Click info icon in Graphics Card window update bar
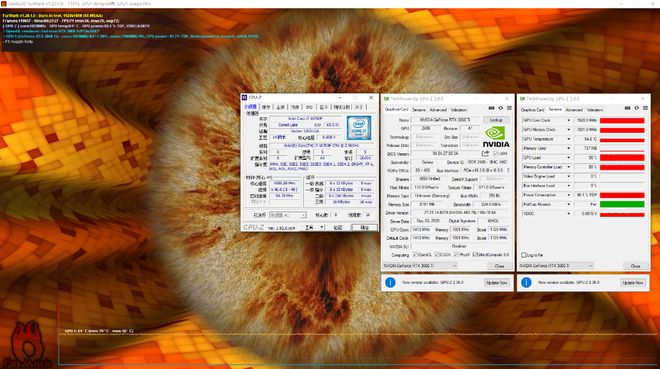Image resolution: width=660 pixels, height=369 pixels. point(390,282)
